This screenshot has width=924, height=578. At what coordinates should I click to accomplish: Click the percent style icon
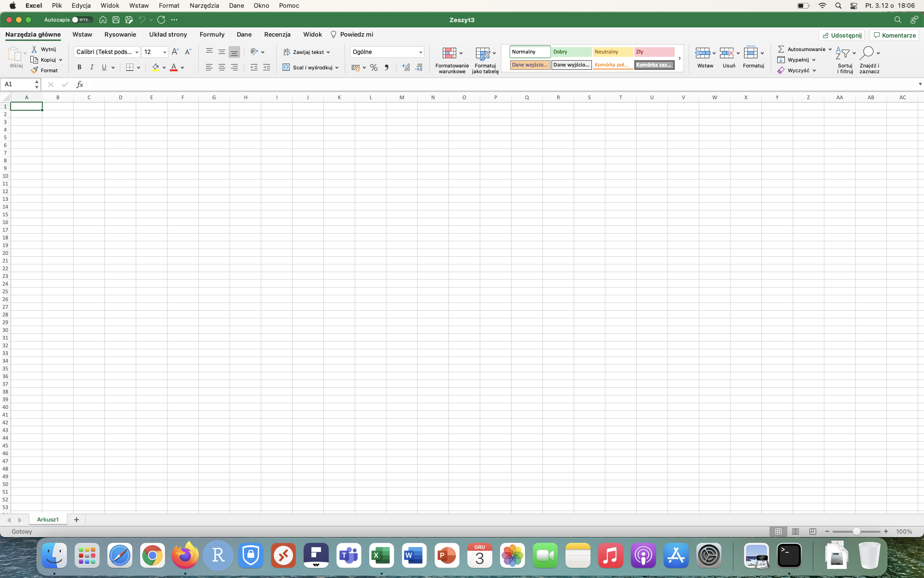tap(374, 67)
